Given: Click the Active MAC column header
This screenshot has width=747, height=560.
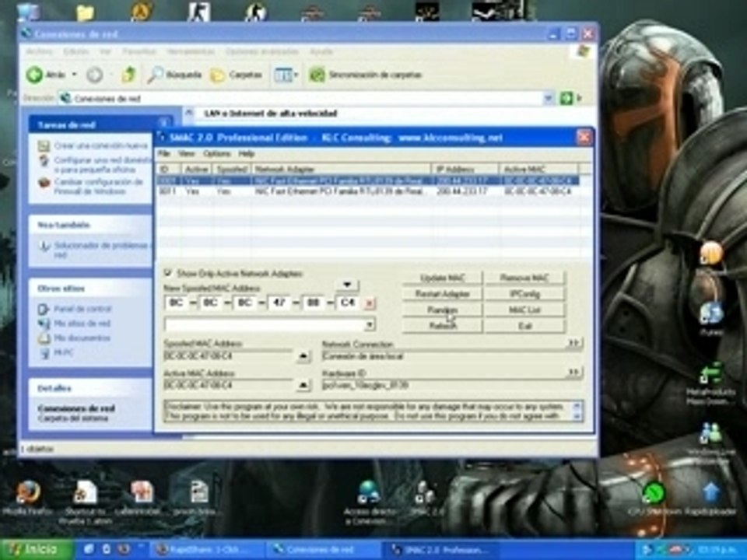Looking at the screenshot, I should point(538,169).
